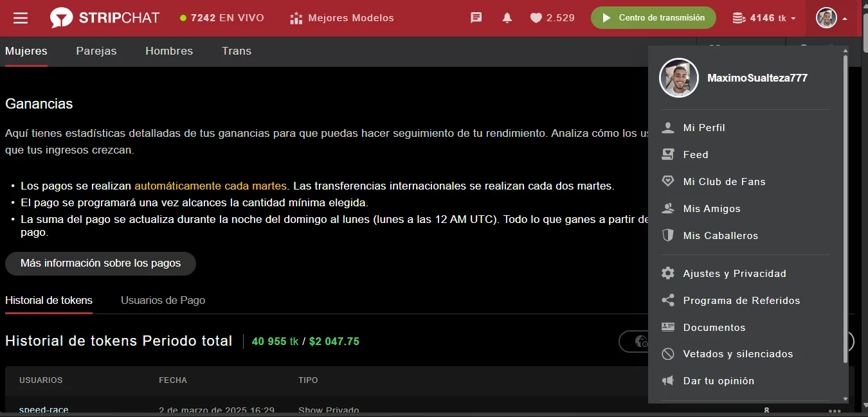Collapse the profile avatar dropdown
The height and width of the screenshot is (417, 868).
tap(832, 18)
